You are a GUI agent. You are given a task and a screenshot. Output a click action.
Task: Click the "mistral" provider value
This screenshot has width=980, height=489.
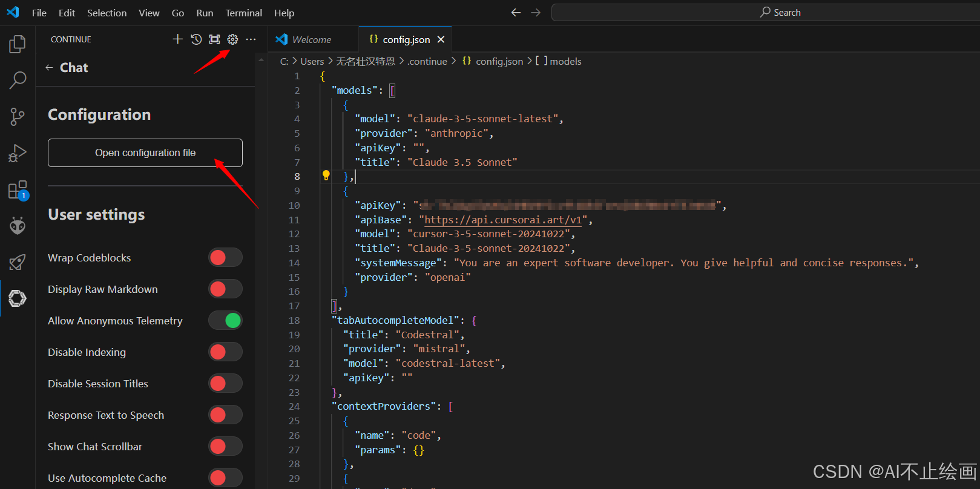pyautogui.click(x=439, y=349)
